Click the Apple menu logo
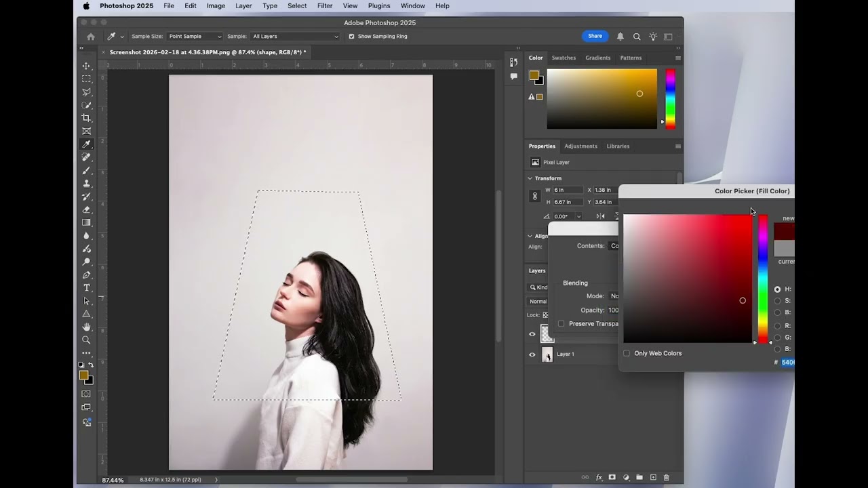 click(86, 5)
